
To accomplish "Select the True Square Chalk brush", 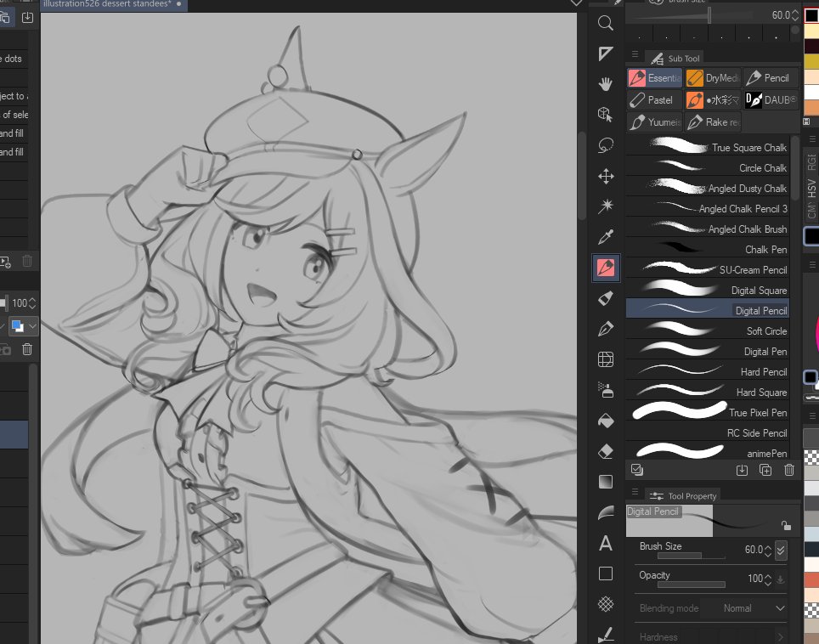I will 707,147.
